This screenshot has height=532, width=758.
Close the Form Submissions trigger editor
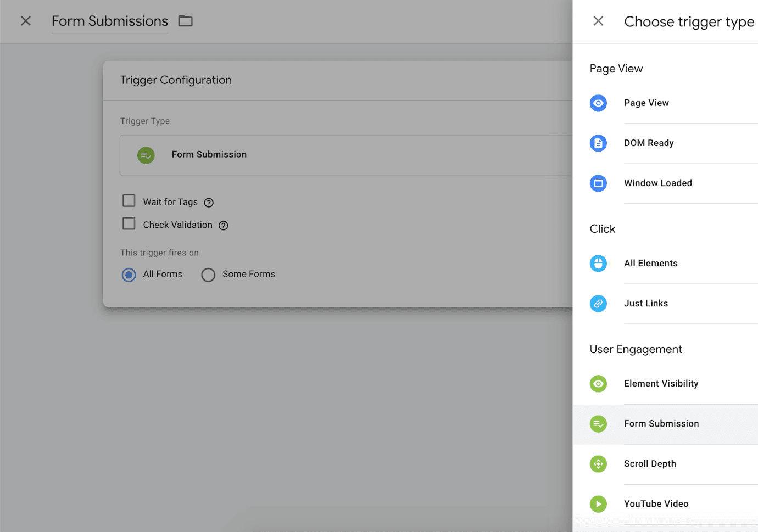25,21
